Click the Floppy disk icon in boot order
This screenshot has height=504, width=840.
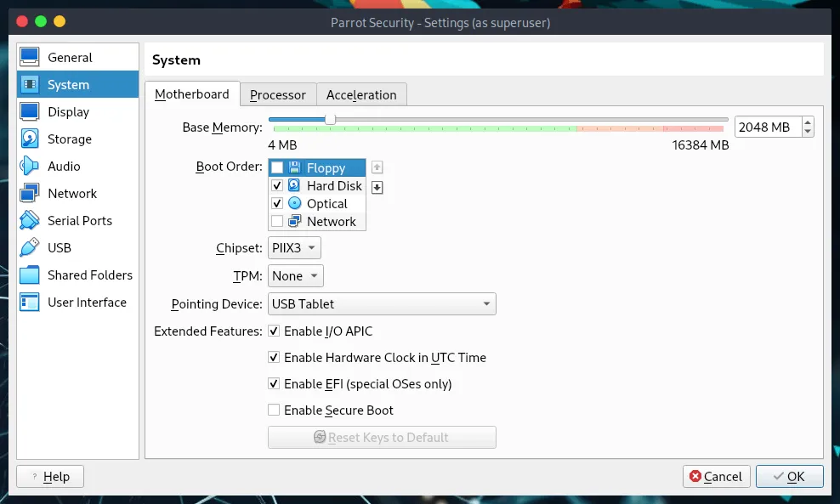point(295,167)
